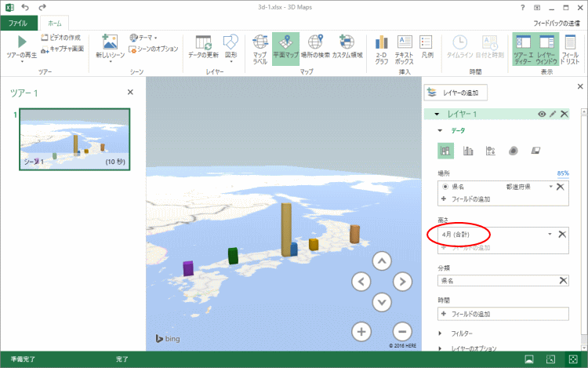Click the purple column on map
588x368 pixels.
point(188,268)
